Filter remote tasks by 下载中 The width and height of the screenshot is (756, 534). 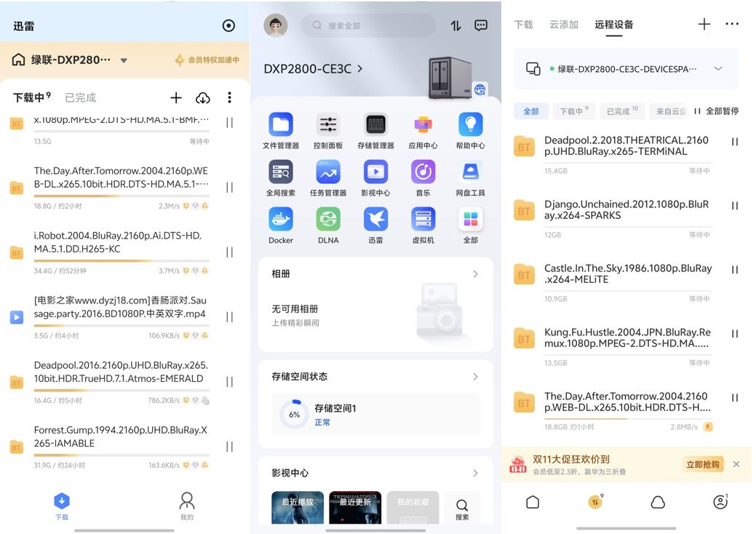(574, 111)
